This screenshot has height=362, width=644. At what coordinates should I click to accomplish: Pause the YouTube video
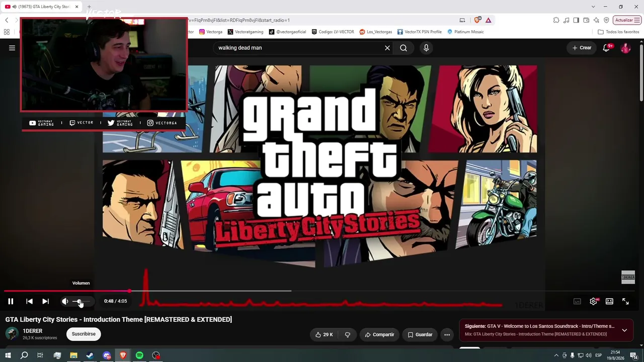11,301
